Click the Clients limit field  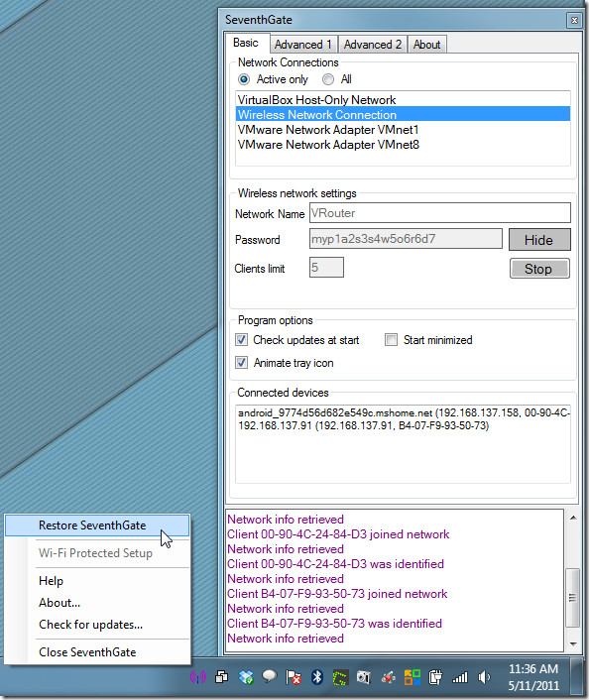point(326,268)
